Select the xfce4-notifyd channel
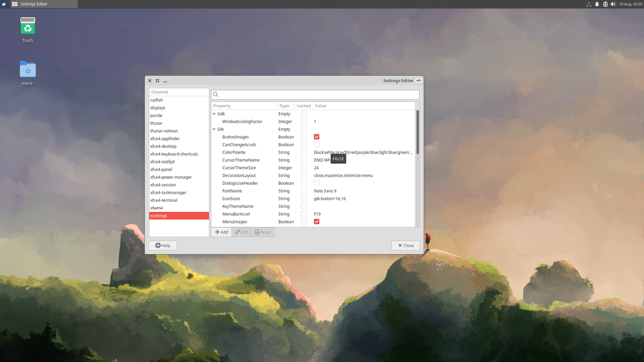The width and height of the screenshot is (644, 362). coord(179,162)
